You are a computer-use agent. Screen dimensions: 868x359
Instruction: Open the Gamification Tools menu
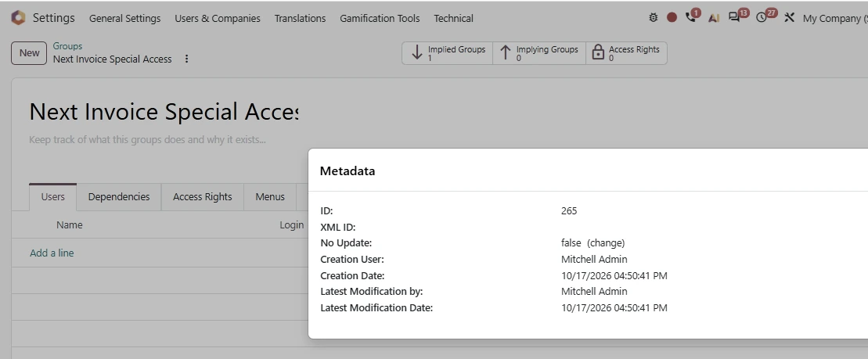coord(380,18)
